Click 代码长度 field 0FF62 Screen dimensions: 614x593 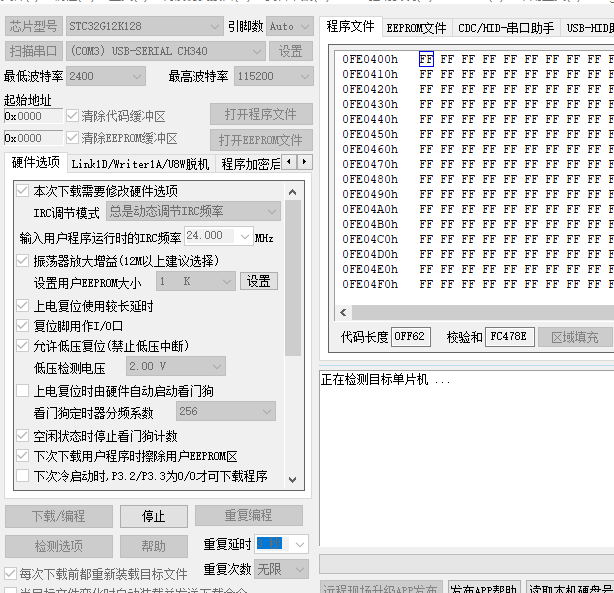[410, 336]
